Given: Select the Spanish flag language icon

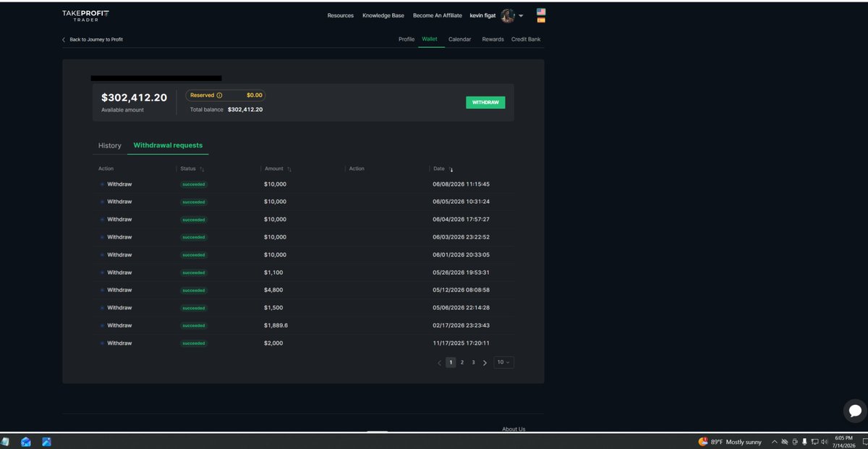Looking at the screenshot, I should click(541, 20).
